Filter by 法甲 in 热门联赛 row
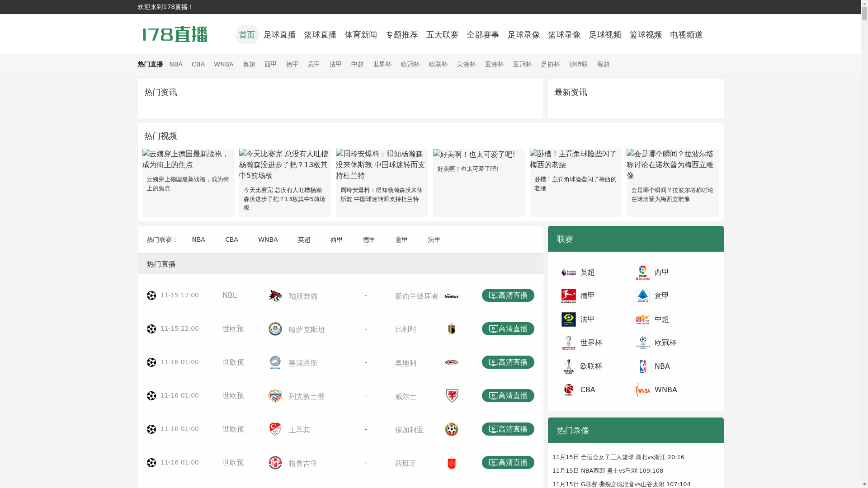 434,239
